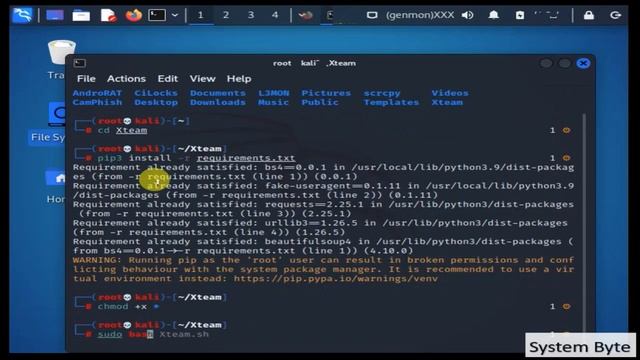The height and width of the screenshot is (360, 640).
Task: Click Xteam in the directory listing
Action: pos(447,102)
